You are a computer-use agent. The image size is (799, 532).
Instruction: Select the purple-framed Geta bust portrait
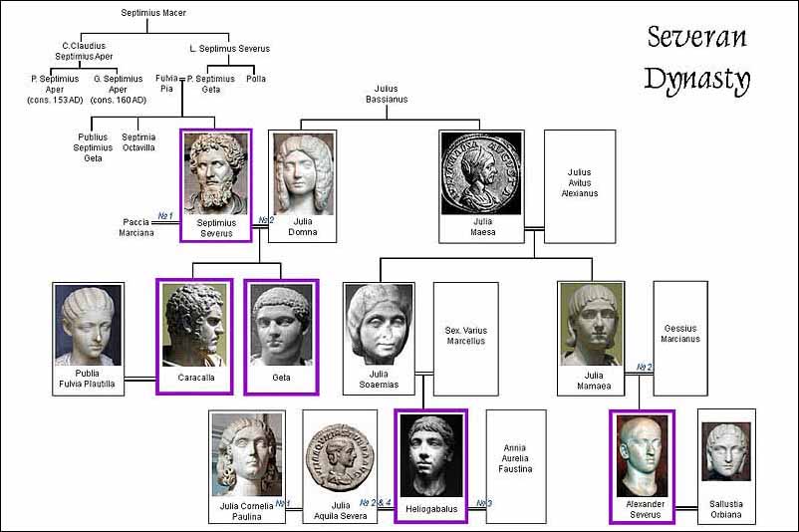[x=281, y=324]
